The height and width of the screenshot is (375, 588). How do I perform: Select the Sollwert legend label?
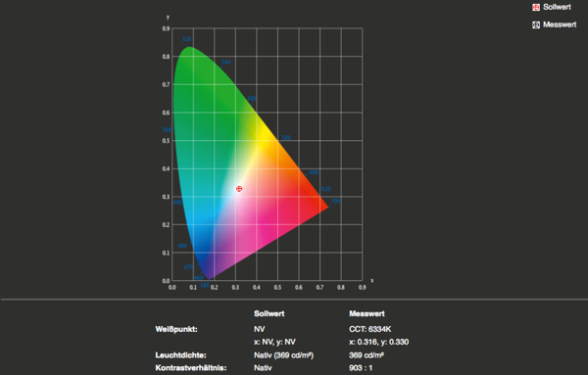pos(557,7)
